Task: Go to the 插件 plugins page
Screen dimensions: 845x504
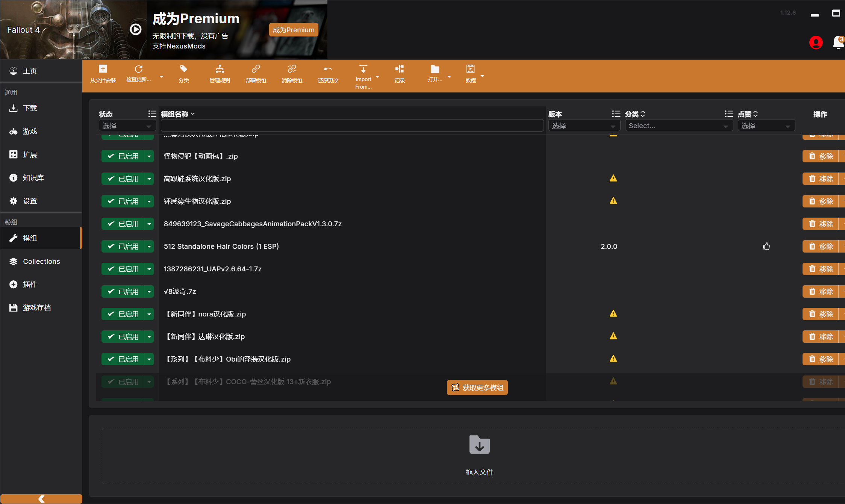Action: click(30, 285)
